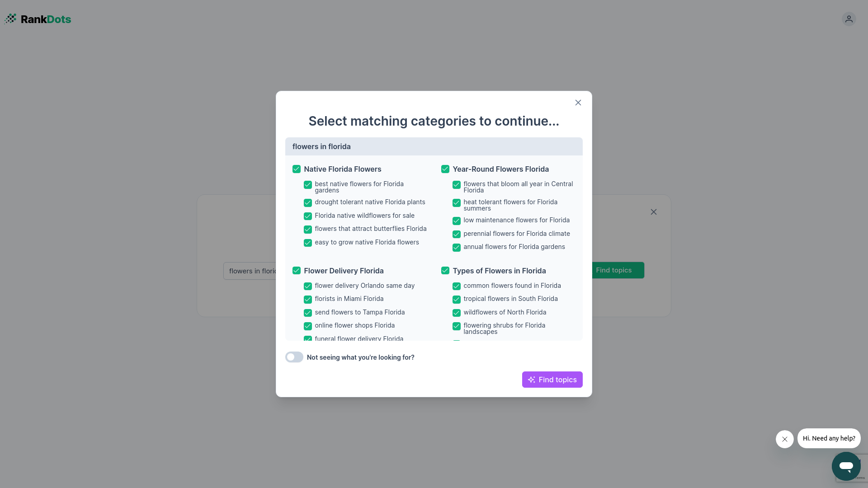The image size is (868, 488).
Task: Uncheck 'flower delivery Orlando same day'
Action: 307,286
